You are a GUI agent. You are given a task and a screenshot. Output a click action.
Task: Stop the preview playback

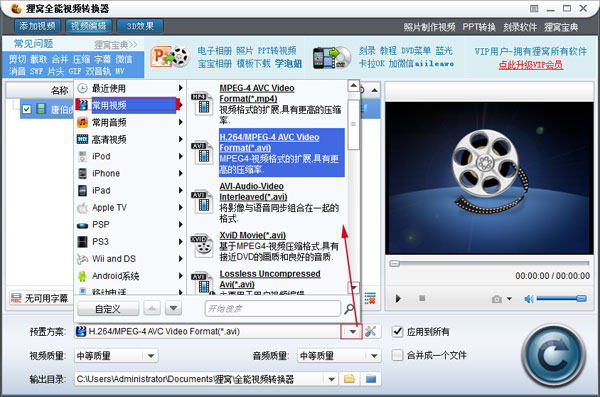click(422, 298)
